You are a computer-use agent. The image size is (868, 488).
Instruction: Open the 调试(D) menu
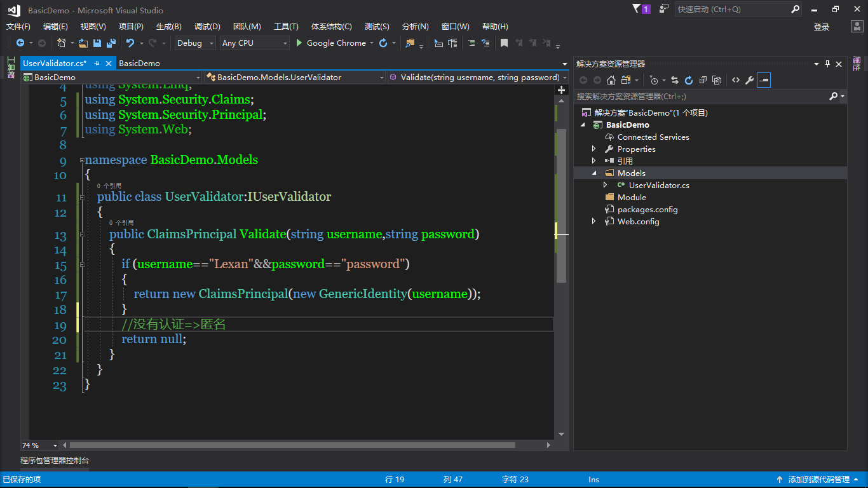pyautogui.click(x=207, y=27)
